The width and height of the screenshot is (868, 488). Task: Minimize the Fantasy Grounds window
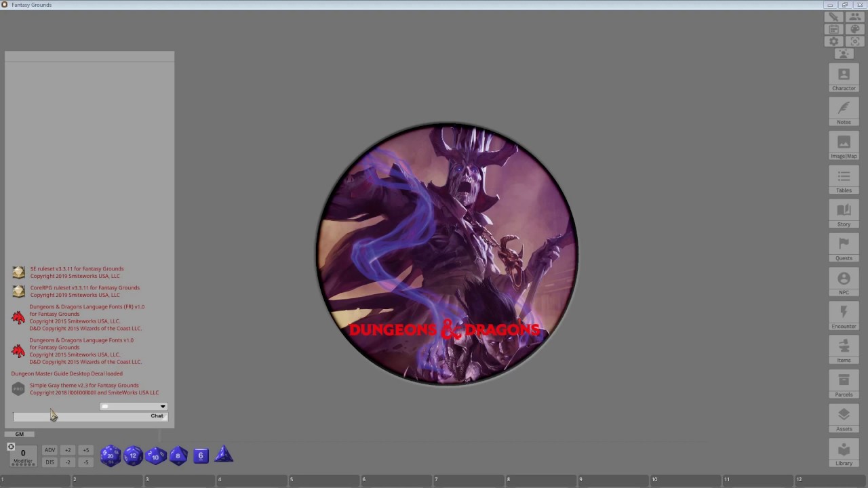click(830, 5)
